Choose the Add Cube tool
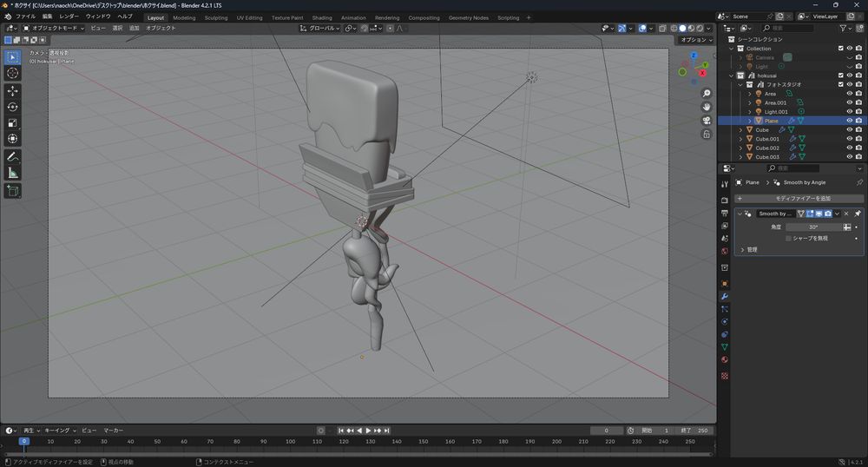Screen dimensions: 868x467 (13, 190)
